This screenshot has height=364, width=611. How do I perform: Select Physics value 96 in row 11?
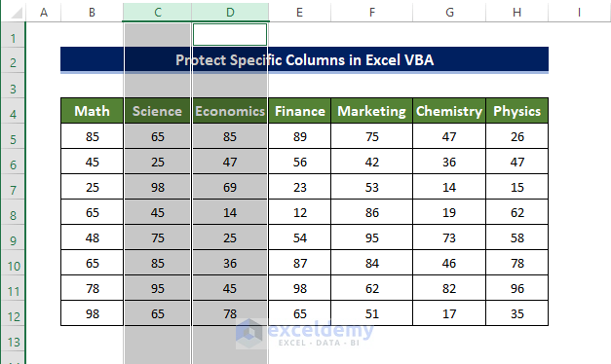517,288
